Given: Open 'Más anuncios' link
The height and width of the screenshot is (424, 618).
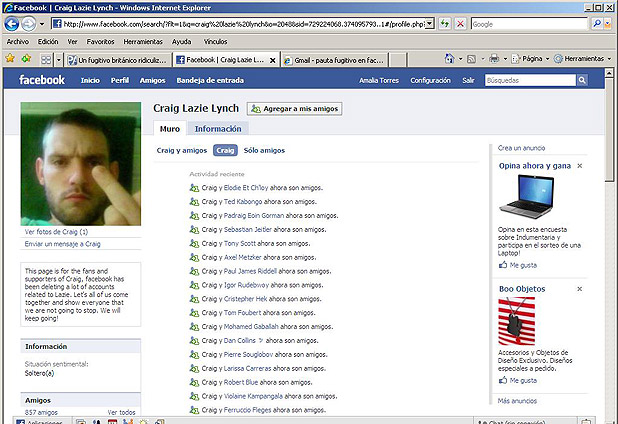Looking at the screenshot, I should tap(517, 401).
